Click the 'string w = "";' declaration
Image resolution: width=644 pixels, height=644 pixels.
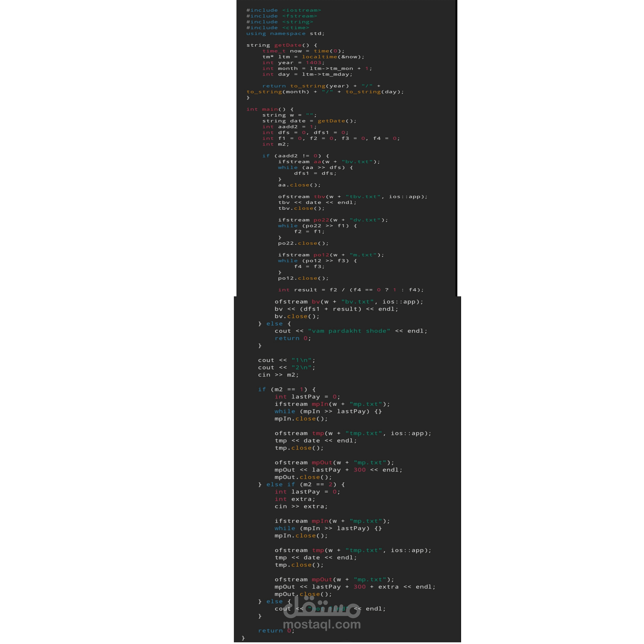289,115
